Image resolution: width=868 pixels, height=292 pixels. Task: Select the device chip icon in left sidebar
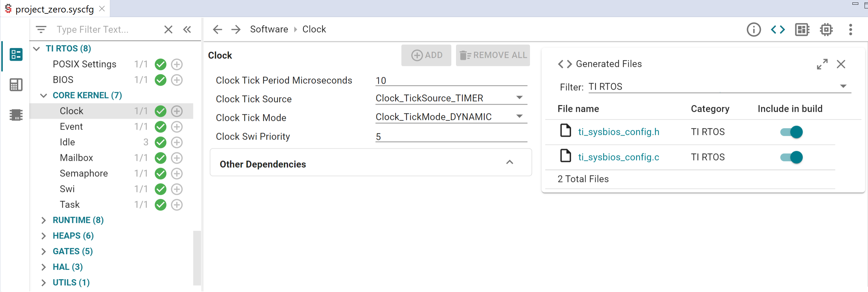16,115
